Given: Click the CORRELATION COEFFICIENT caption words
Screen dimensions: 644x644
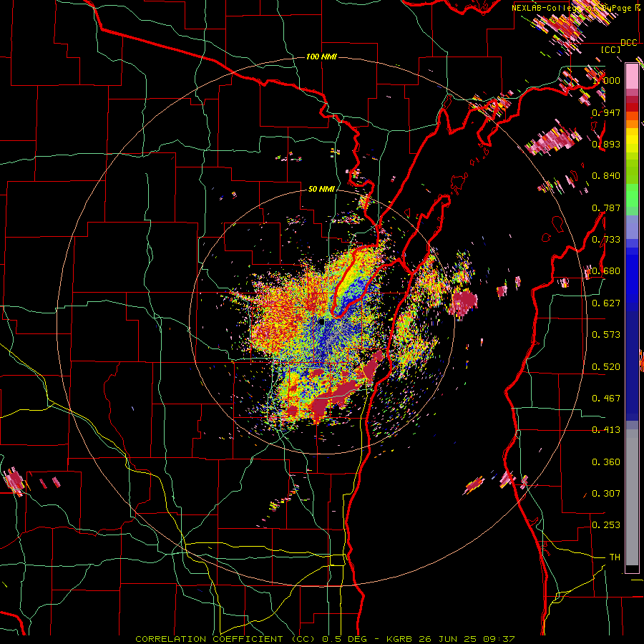Looking at the screenshot, I should pos(209,639).
